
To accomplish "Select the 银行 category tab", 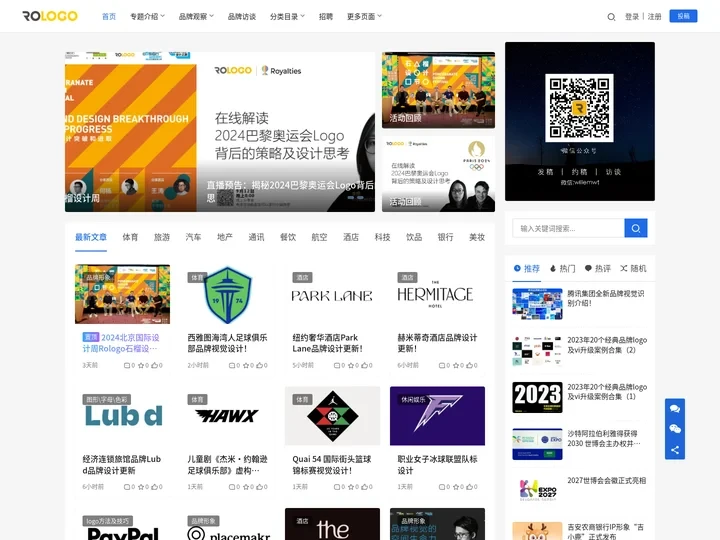I will [x=445, y=237].
